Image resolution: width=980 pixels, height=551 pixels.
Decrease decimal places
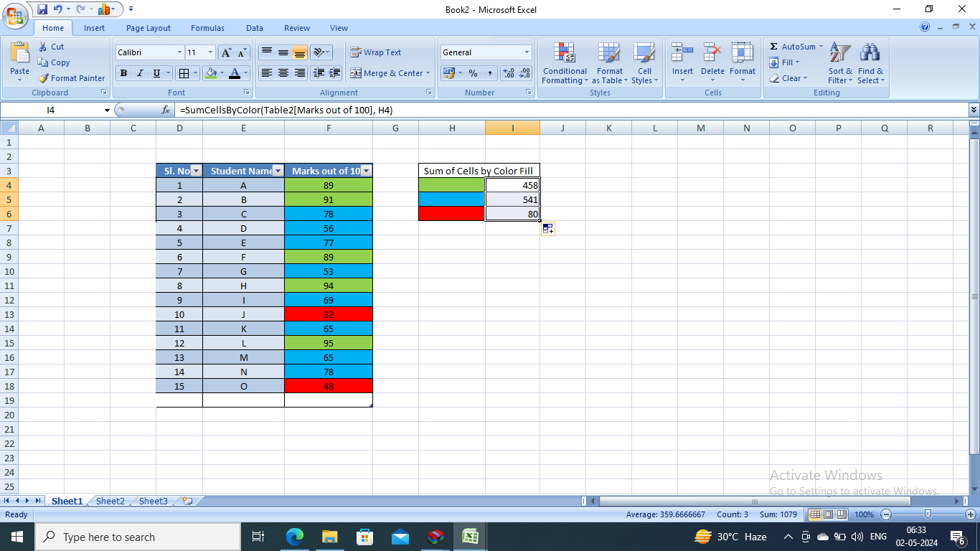(x=525, y=73)
